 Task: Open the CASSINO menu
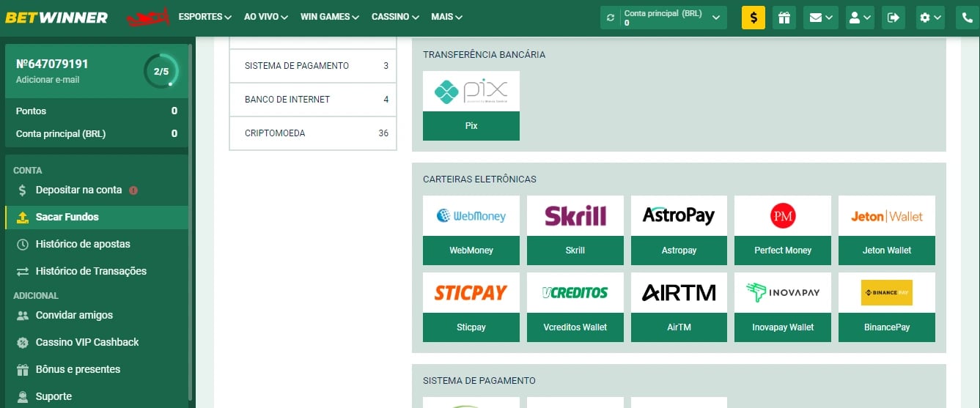point(395,17)
